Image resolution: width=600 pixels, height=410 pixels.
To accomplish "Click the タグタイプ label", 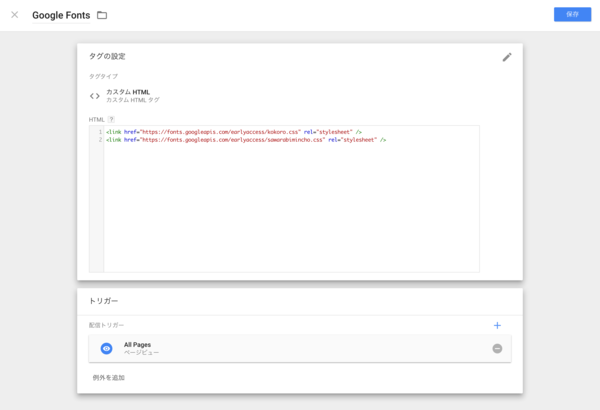I will [103, 76].
